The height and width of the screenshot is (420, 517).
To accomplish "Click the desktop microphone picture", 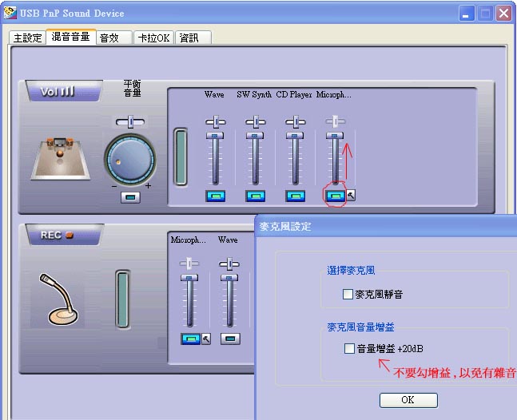I will [58, 299].
